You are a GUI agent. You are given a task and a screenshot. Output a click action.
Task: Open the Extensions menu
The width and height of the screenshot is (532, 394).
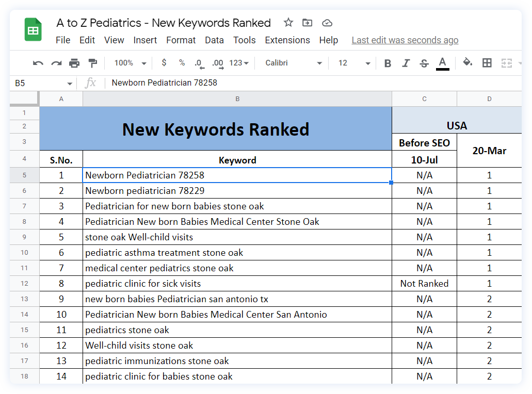click(287, 40)
